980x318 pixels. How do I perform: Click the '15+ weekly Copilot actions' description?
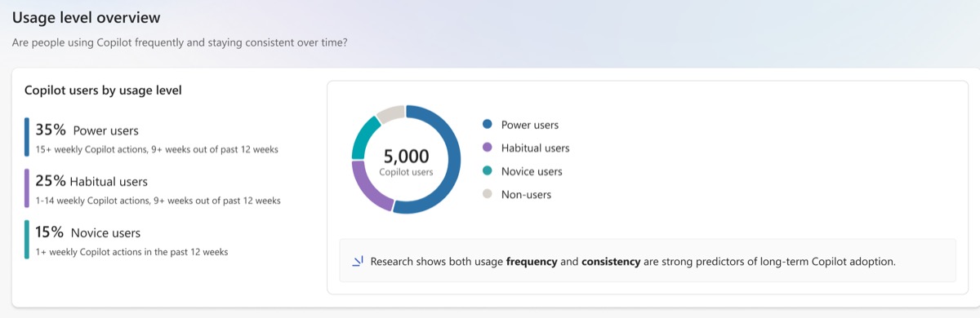coord(157,149)
